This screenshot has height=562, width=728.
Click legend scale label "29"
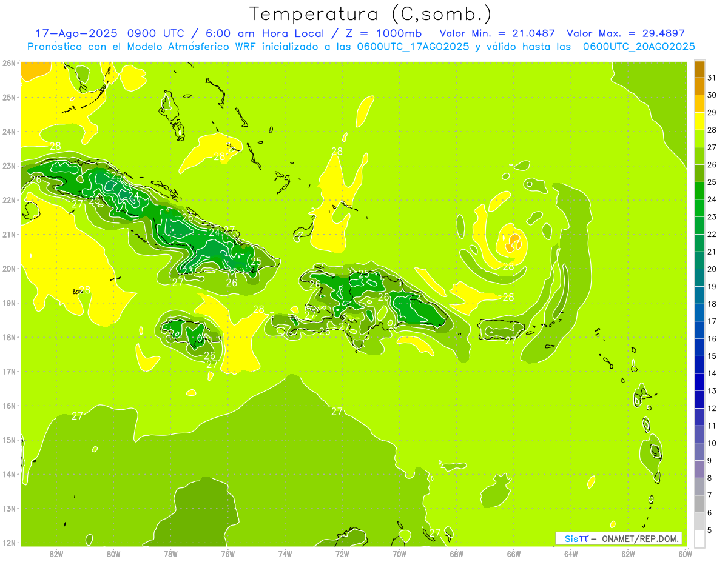tap(712, 112)
